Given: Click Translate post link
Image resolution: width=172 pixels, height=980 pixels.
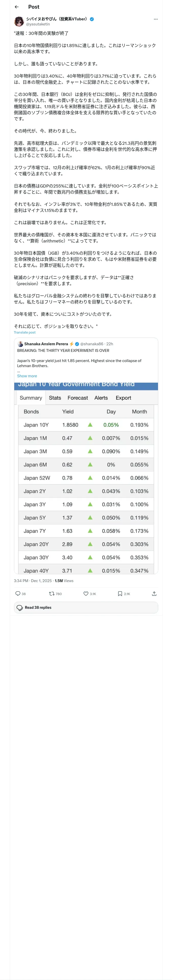Looking at the screenshot, I should click(x=24, y=333).
